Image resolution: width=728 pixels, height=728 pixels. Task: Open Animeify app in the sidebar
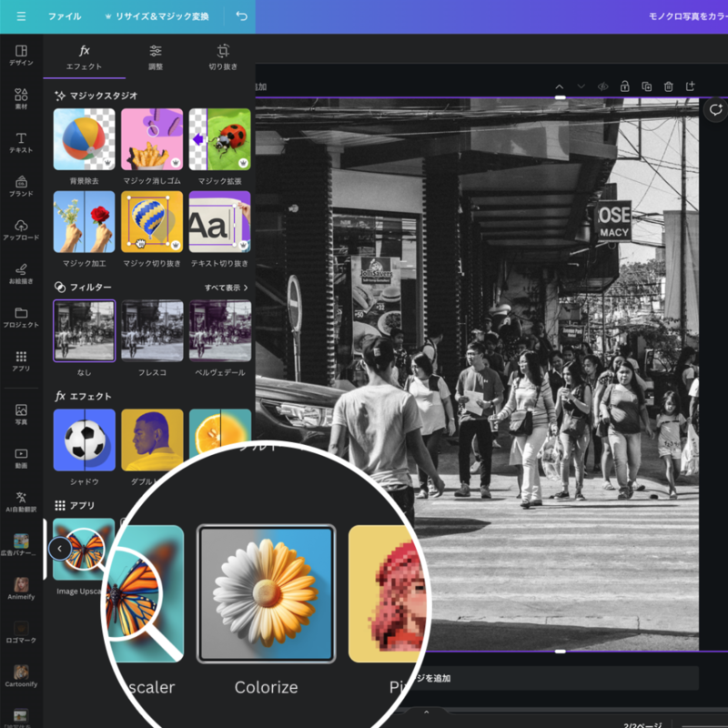point(21,588)
